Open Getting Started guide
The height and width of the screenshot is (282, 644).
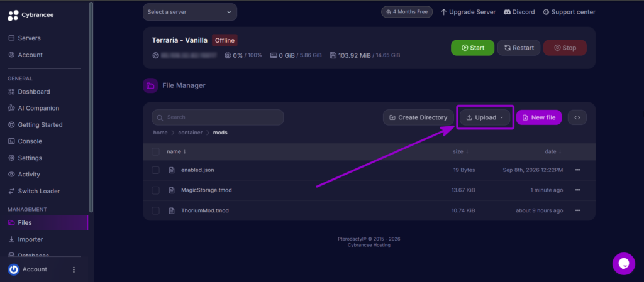pyautogui.click(x=35, y=125)
